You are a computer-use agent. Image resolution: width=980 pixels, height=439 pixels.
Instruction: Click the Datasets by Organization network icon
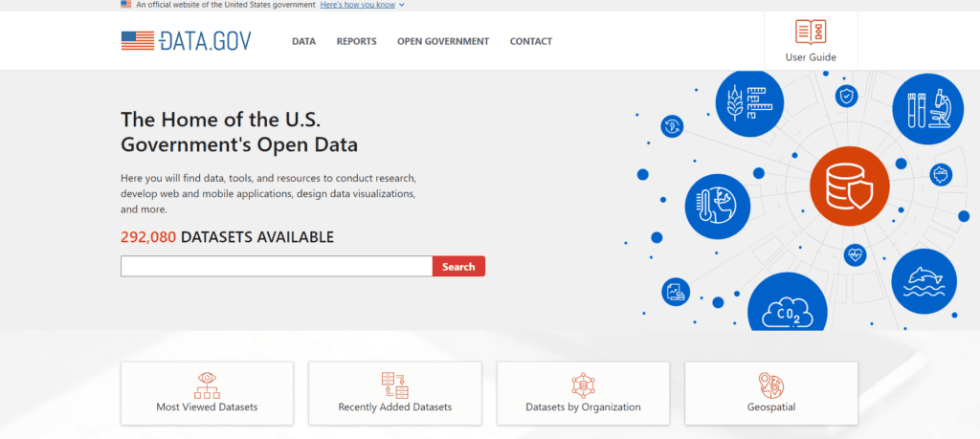pyautogui.click(x=583, y=385)
